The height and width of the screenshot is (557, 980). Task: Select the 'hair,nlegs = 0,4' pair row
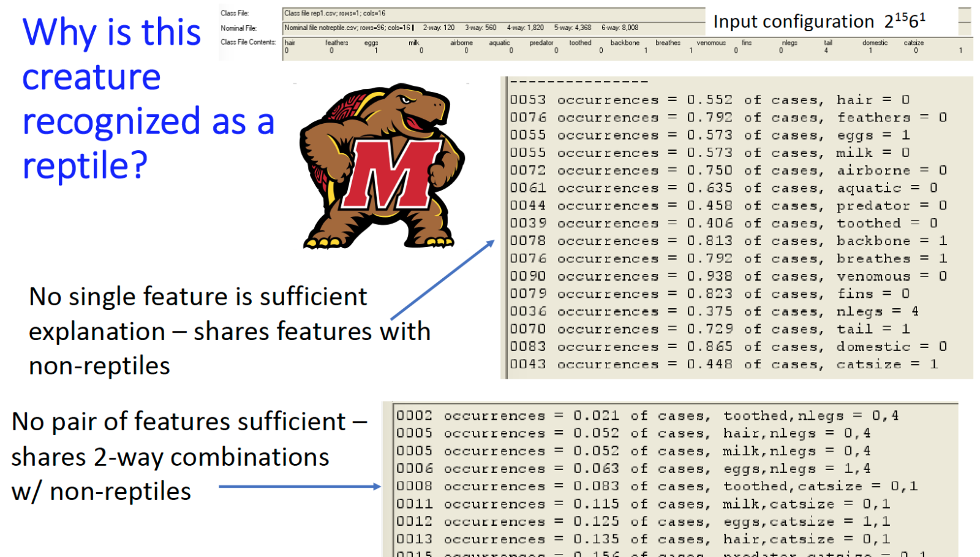[634, 434]
